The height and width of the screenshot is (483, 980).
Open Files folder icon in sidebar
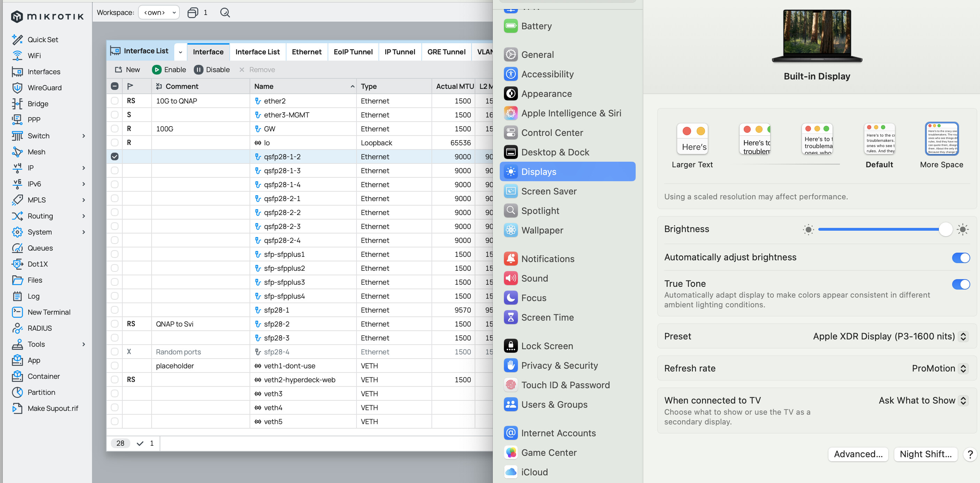coord(17,280)
